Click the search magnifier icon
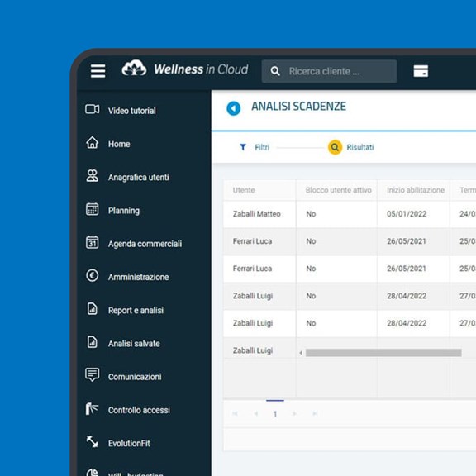The width and height of the screenshot is (476, 476). click(275, 71)
